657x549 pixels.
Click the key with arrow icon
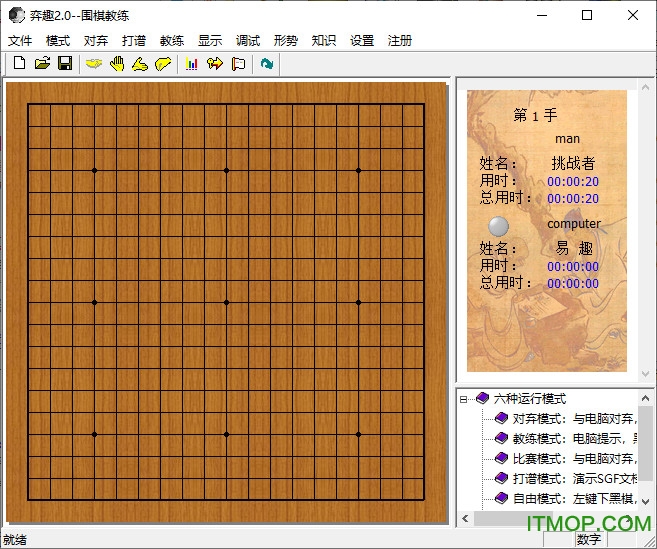pos(215,64)
